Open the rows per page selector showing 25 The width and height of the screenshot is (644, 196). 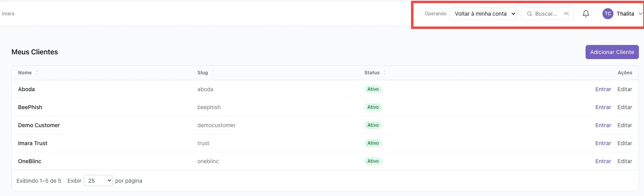(98, 181)
